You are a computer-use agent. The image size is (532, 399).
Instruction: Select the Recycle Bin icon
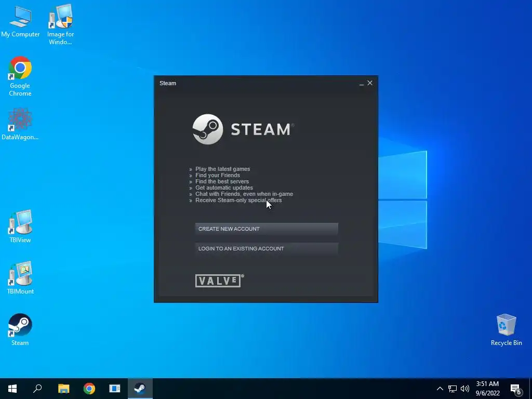pyautogui.click(x=506, y=330)
